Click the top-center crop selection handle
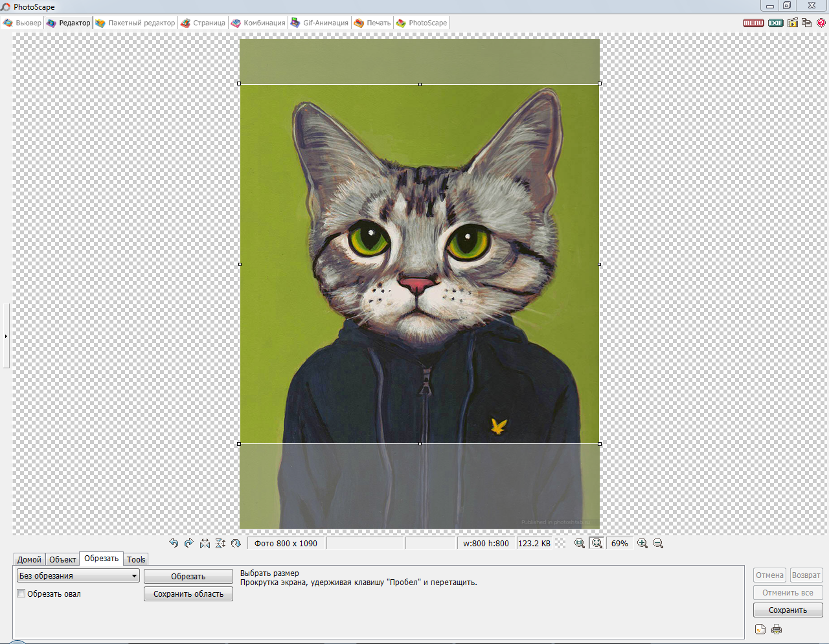Screen dimensions: 829x644 (x=420, y=84)
